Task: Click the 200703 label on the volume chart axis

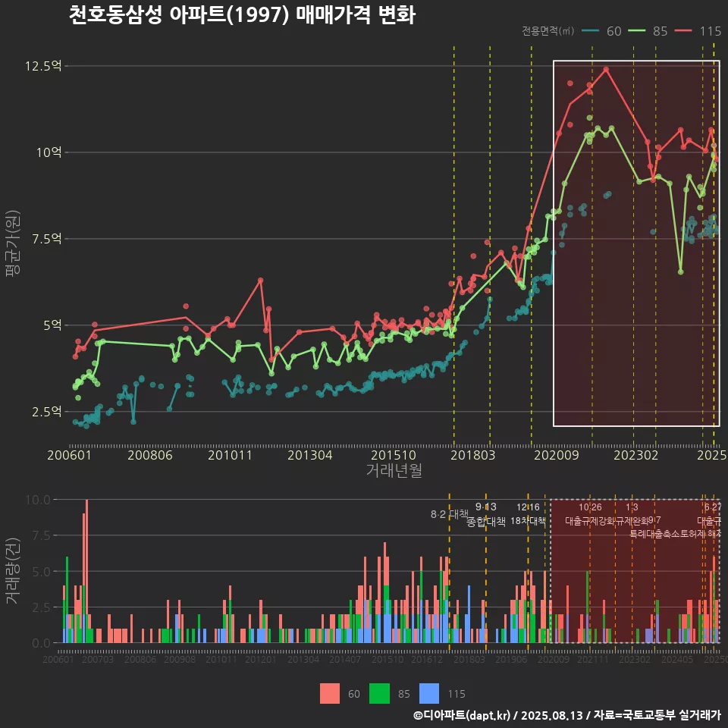Action: point(98,659)
